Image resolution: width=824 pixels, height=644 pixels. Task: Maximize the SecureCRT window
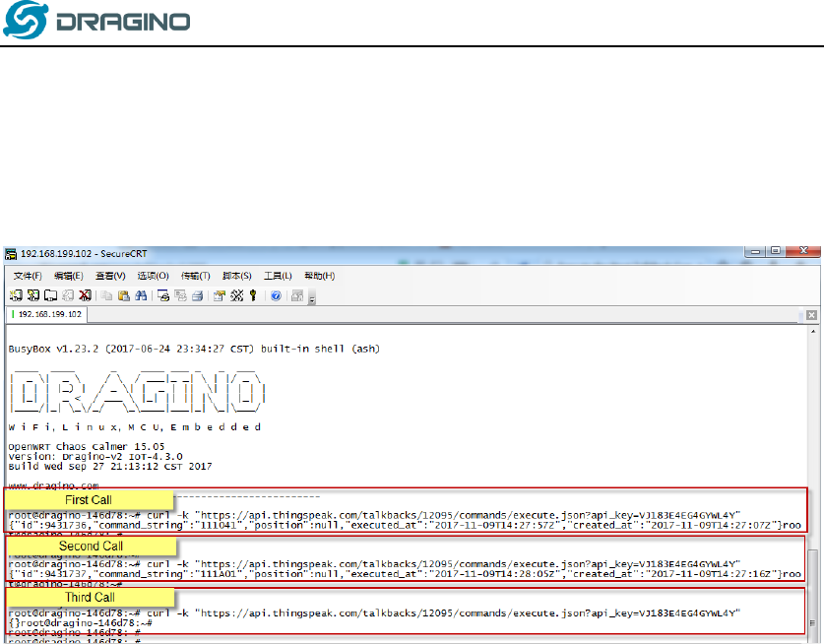click(x=775, y=251)
